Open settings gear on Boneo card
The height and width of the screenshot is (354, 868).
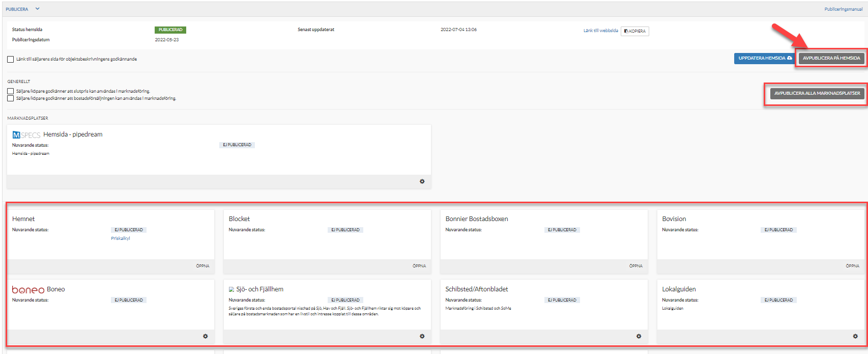tap(205, 336)
